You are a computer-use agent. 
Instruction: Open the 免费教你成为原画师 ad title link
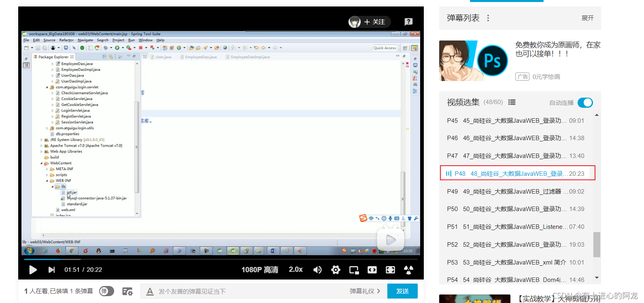[558, 49]
